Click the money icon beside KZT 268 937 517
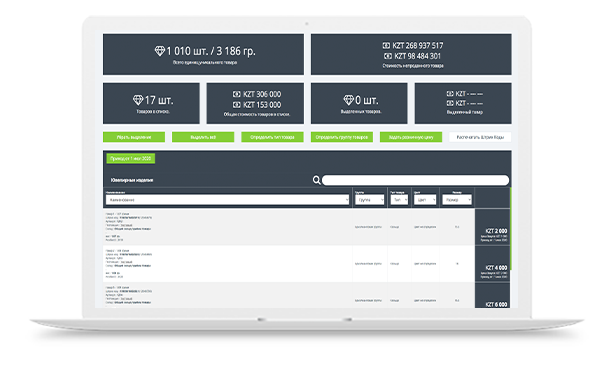Viewport: 609px width, 371px height. pos(386,45)
